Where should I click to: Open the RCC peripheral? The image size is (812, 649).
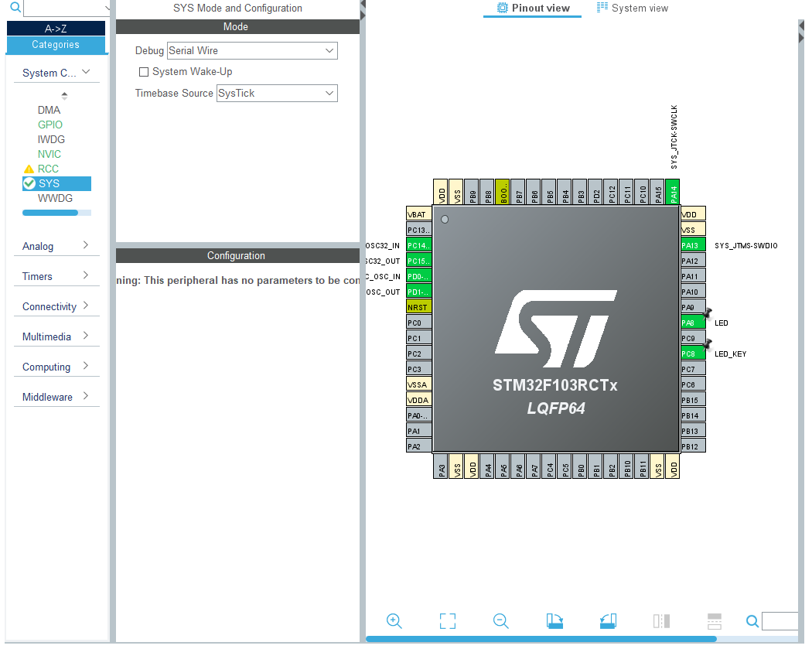pyautogui.click(x=48, y=169)
